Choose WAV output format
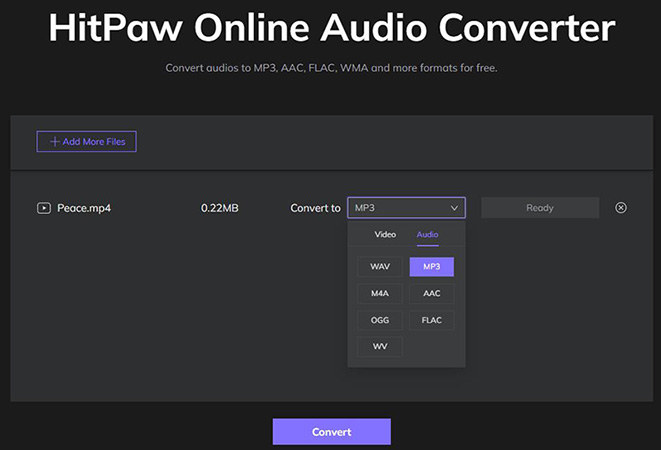 click(x=380, y=267)
